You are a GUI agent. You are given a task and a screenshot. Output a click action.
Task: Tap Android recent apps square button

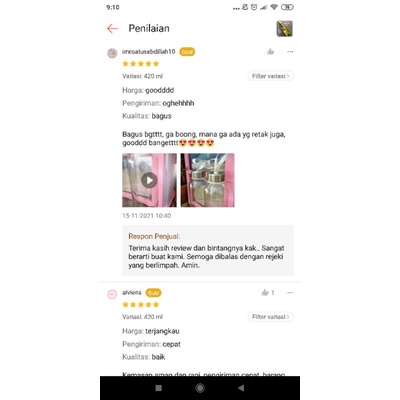click(x=159, y=388)
